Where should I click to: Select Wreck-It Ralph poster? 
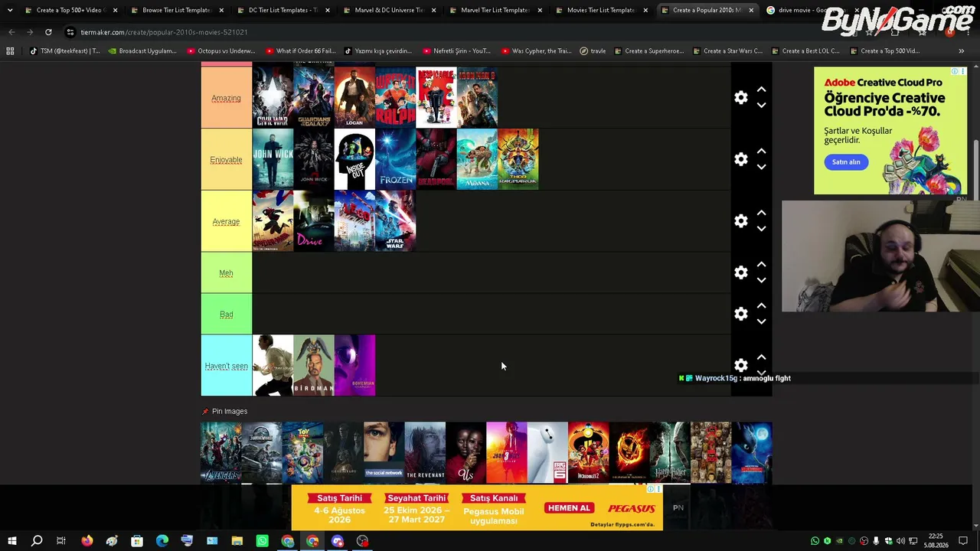click(x=395, y=97)
